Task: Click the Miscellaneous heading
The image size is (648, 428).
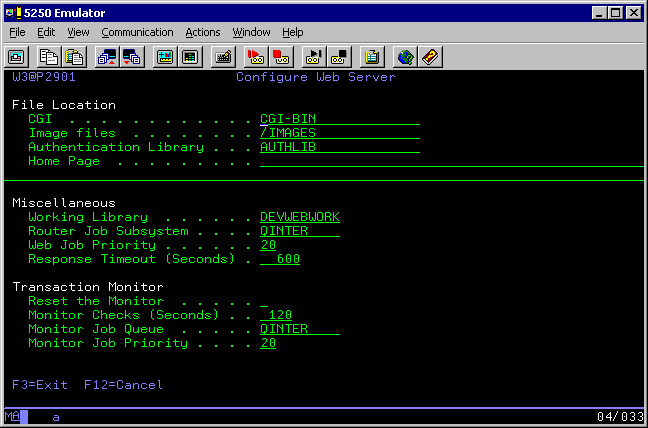Action: (64, 203)
